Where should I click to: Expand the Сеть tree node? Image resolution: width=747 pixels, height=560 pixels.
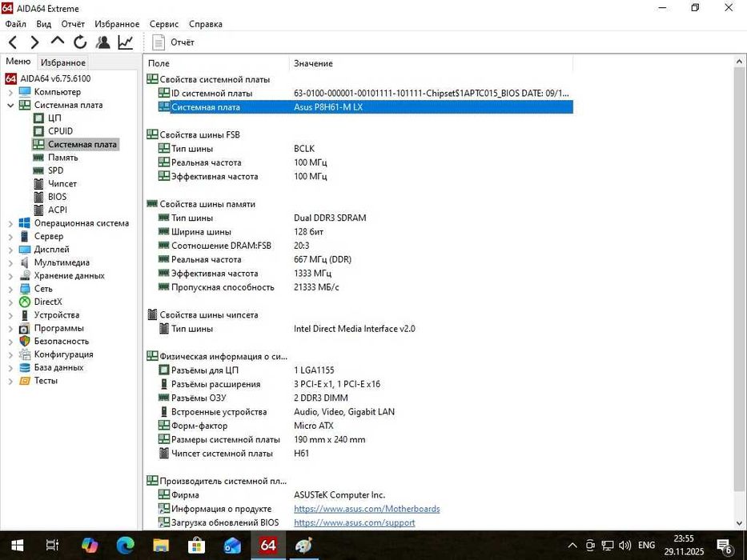(10, 289)
